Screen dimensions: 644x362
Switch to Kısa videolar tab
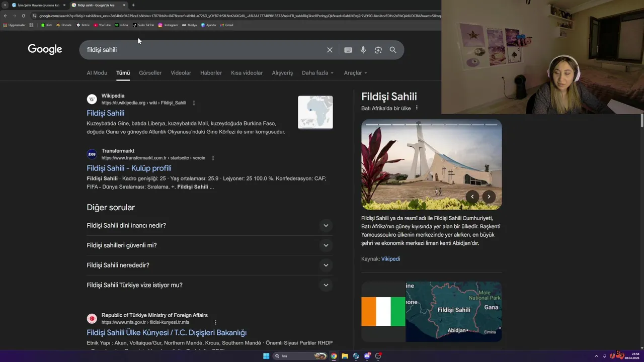247,73
